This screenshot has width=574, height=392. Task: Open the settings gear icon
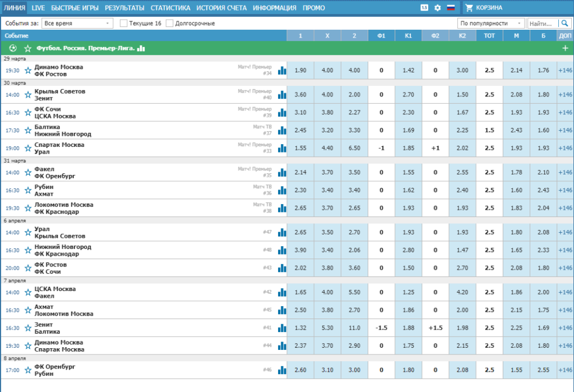click(437, 8)
